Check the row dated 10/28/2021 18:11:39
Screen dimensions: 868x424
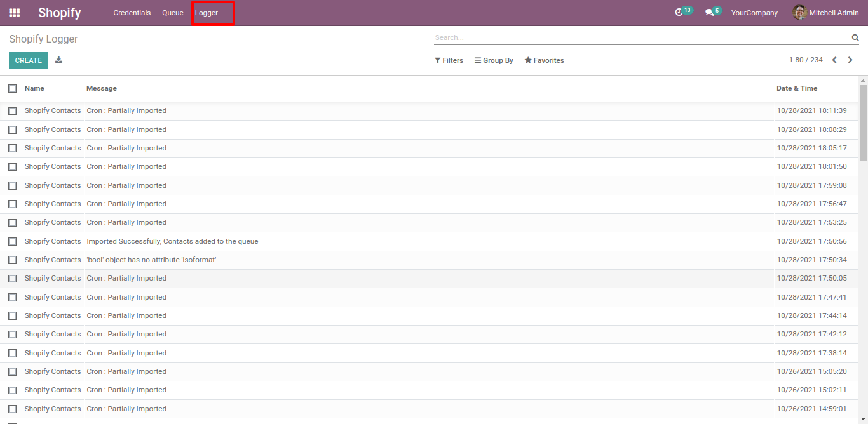[12, 111]
